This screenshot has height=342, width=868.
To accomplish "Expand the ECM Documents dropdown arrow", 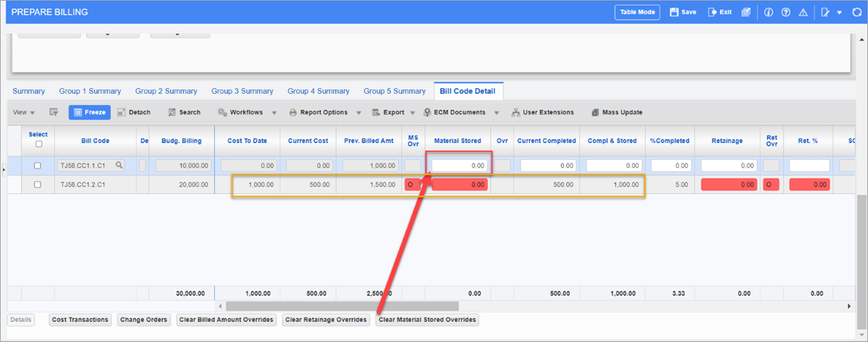I will (497, 113).
